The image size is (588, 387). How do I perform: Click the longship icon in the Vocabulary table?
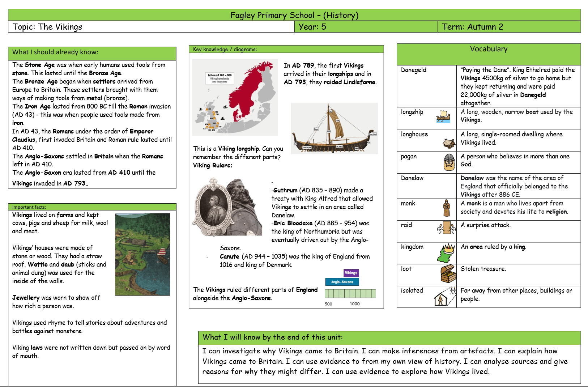pyautogui.click(x=443, y=117)
